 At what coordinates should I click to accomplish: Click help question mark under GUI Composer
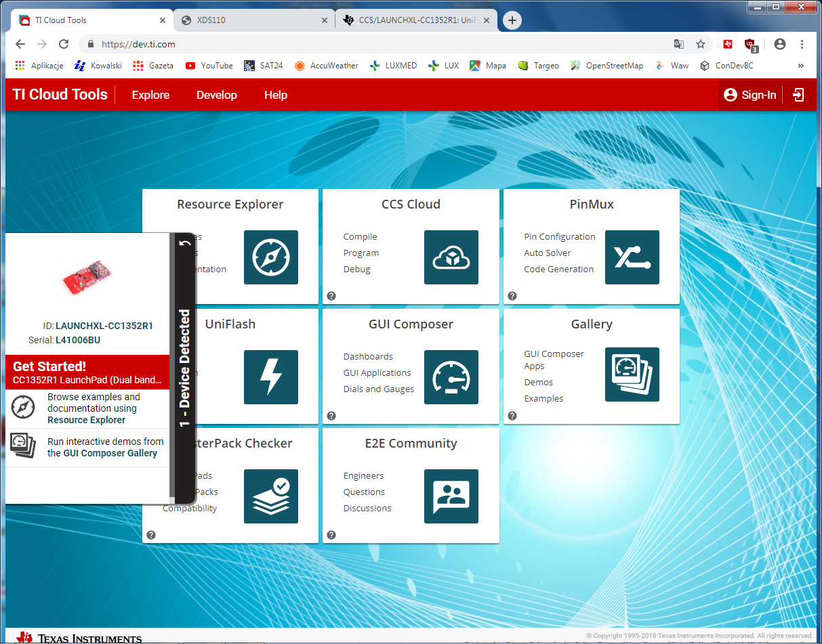[x=331, y=416]
